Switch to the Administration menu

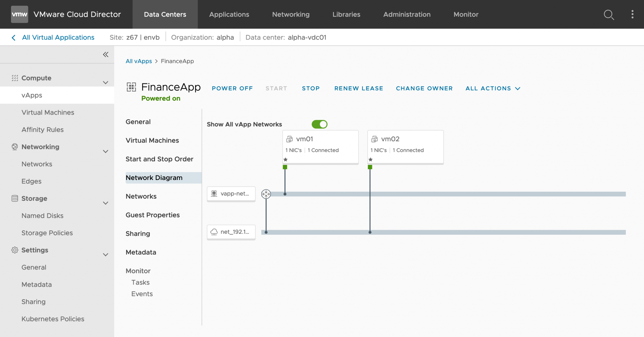tap(407, 14)
